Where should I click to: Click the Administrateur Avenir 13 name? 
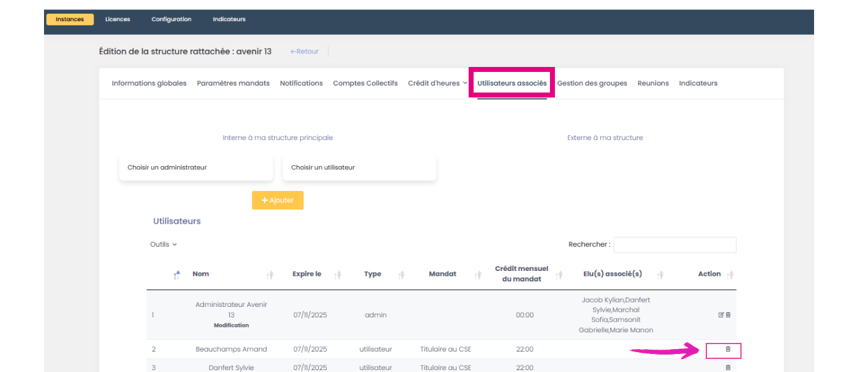231,309
